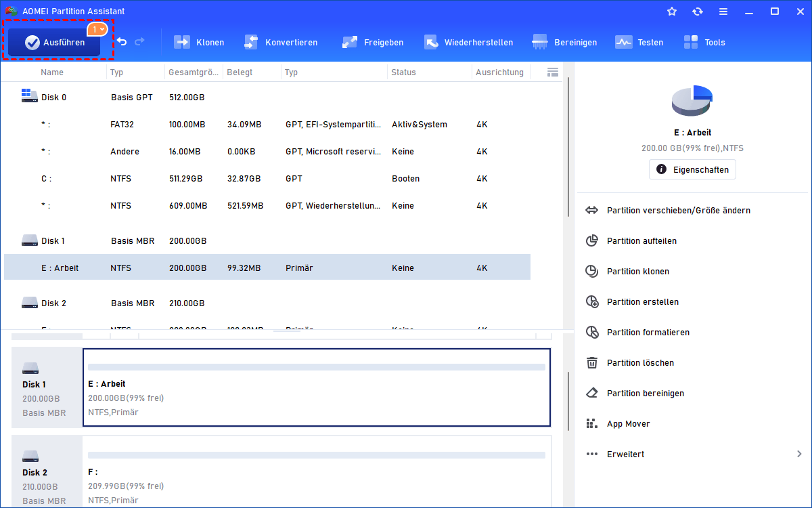Click the trash can delete icon
The width and height of the screenshot is (812, 508).
592,362
